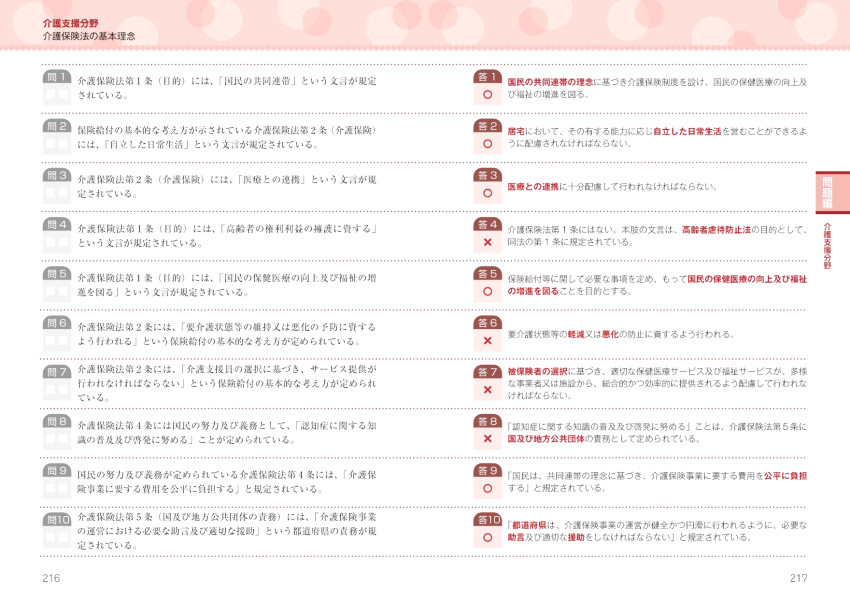Viewport: 850px width, 602px height.
Task: Click the circle mark under 答1
Action: (x=487, y=95)
